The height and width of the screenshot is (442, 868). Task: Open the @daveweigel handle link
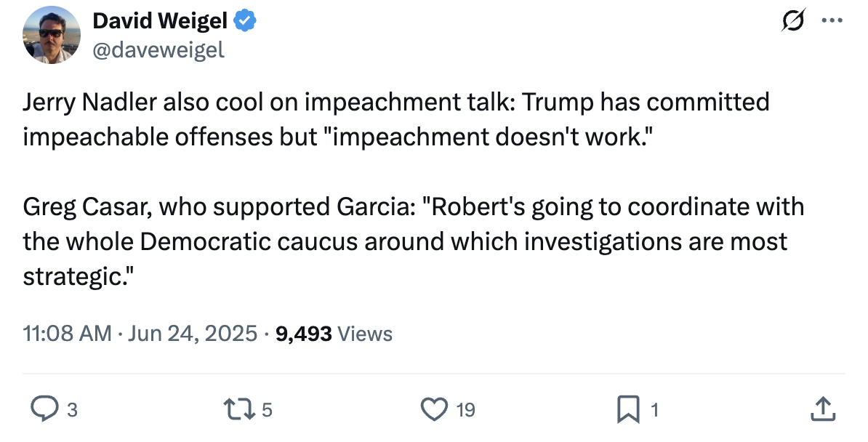[x=158, y=49]
